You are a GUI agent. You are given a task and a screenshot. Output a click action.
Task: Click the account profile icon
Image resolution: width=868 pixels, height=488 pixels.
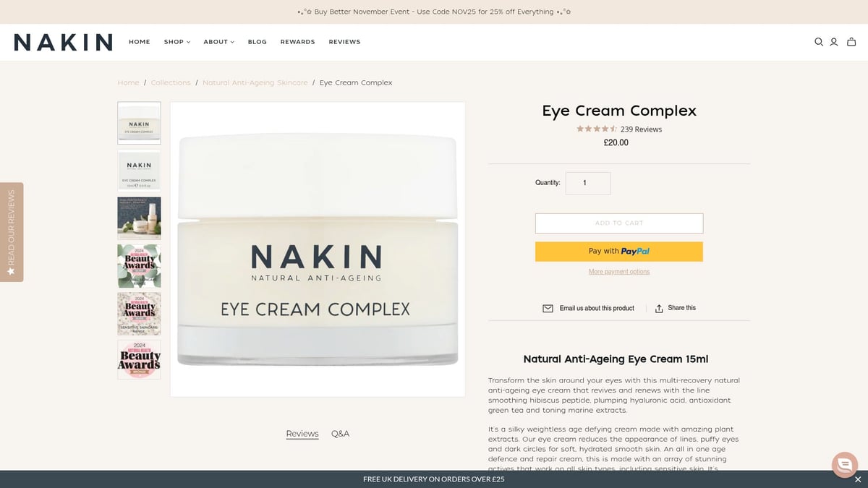(833, 41)
